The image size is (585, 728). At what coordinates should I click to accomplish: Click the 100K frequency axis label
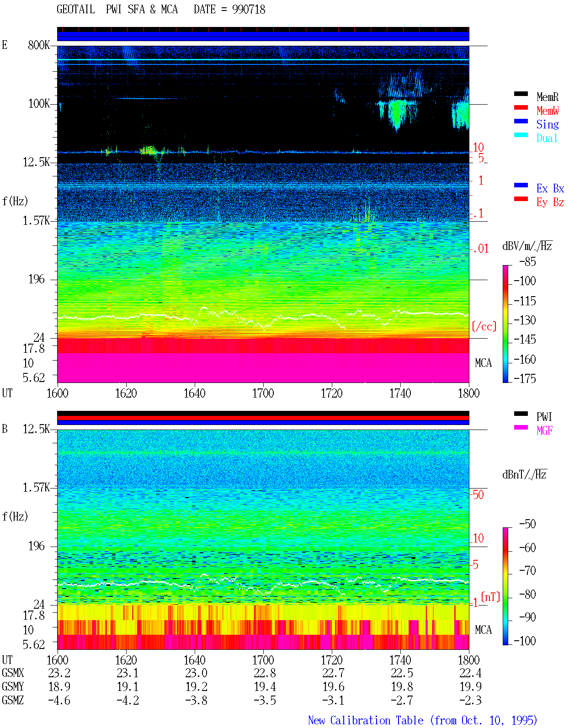coord(39,104)
